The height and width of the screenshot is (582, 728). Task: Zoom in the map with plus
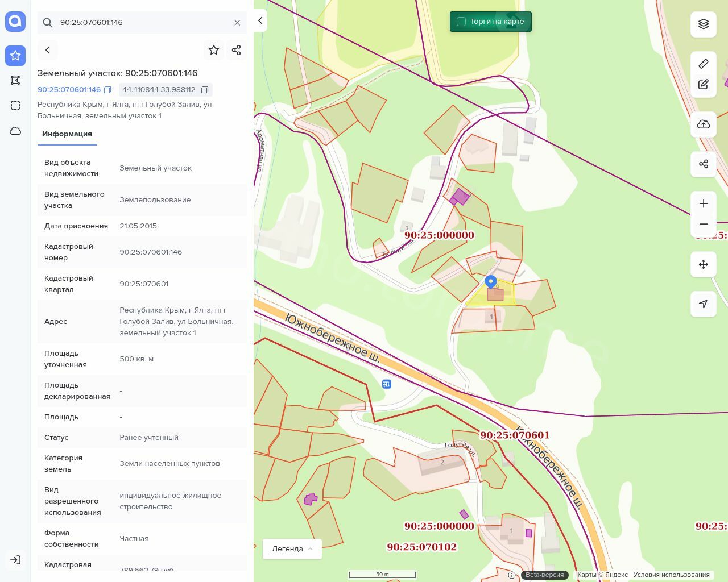point(704,203)
